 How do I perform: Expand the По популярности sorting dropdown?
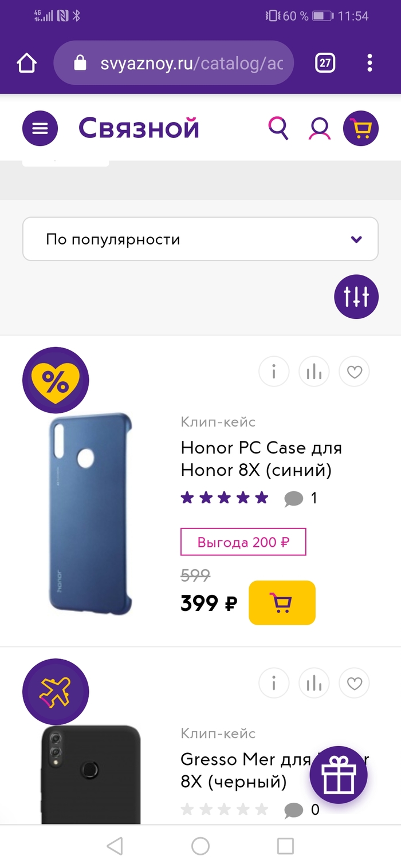pyautogui.click(x=200, y=239)
